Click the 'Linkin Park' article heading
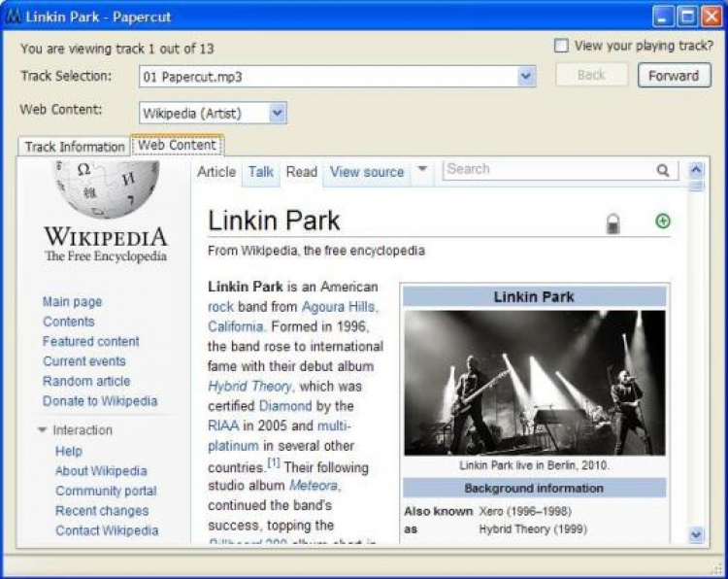728x579 pixels. [x=274, y=221]
